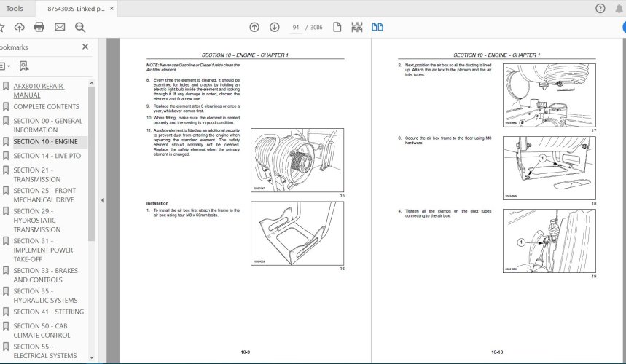This screenshot has width=626, height=364.
Task: Open the Tools tab
Action: [15, 9]
